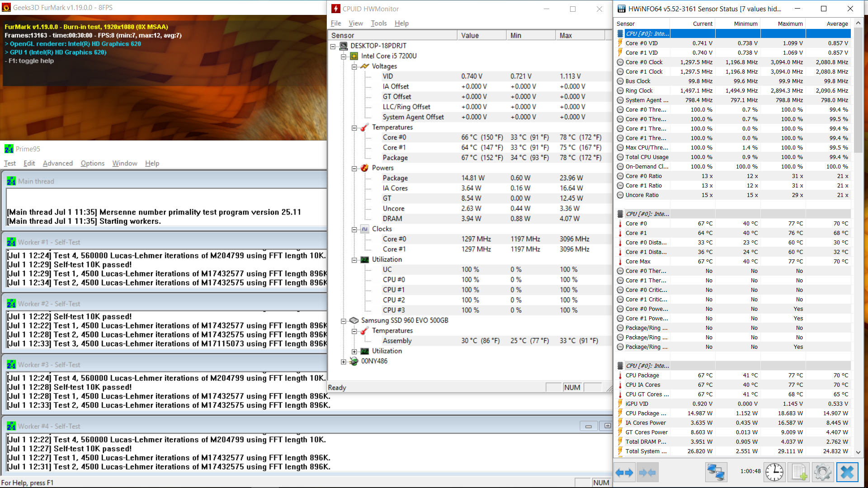This screenshot has width=868, height=488.
Task: Click the Value column header in HWMonitor
Action: [x=482, y=35]
